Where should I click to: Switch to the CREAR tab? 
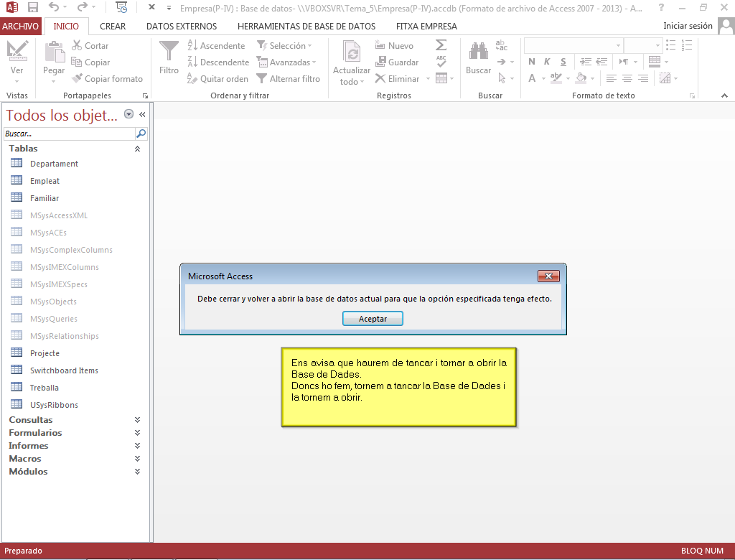tap(113, 27)
